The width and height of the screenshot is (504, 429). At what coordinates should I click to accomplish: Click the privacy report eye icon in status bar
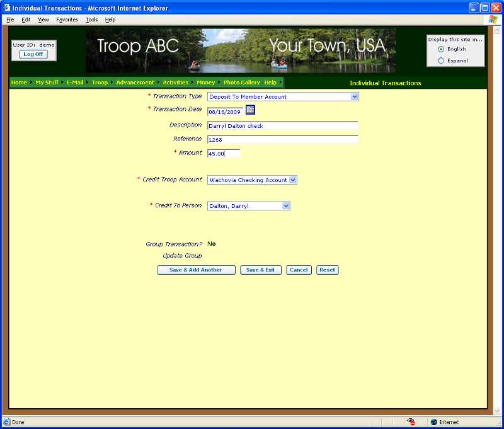pyautogui.click(x=411, y=422)
